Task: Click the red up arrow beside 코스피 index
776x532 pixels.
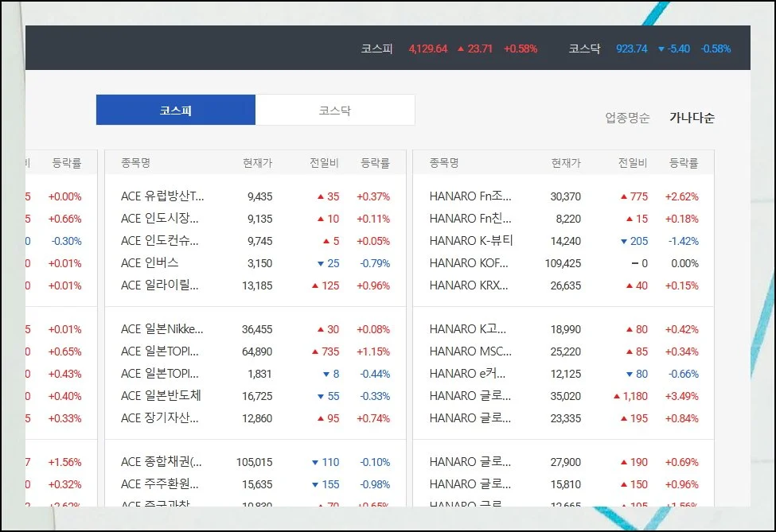Action: (x=461, y=49)
